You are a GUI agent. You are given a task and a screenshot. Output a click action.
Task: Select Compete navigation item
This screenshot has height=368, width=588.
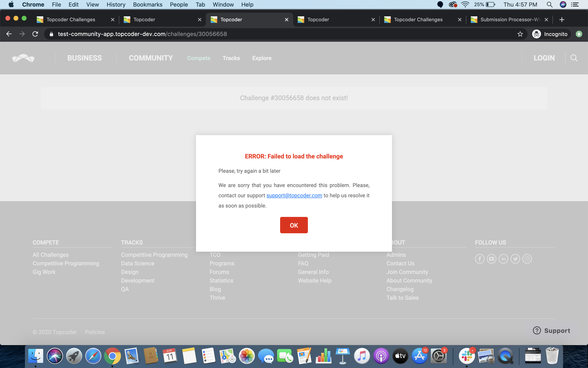199,58
